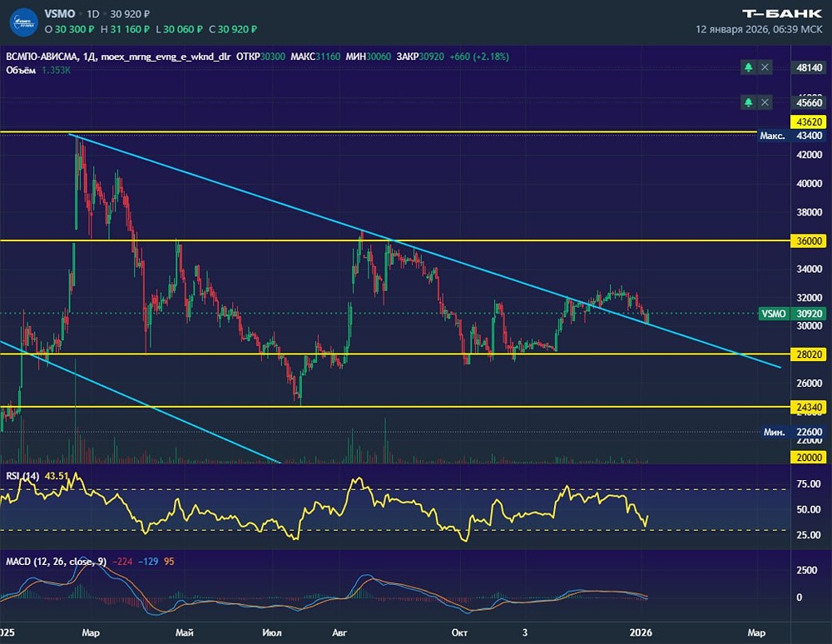Click the Объём volume indicator label
Viewport: 832px width, 644px height.
pyautogui.click(x=21, y=70)
